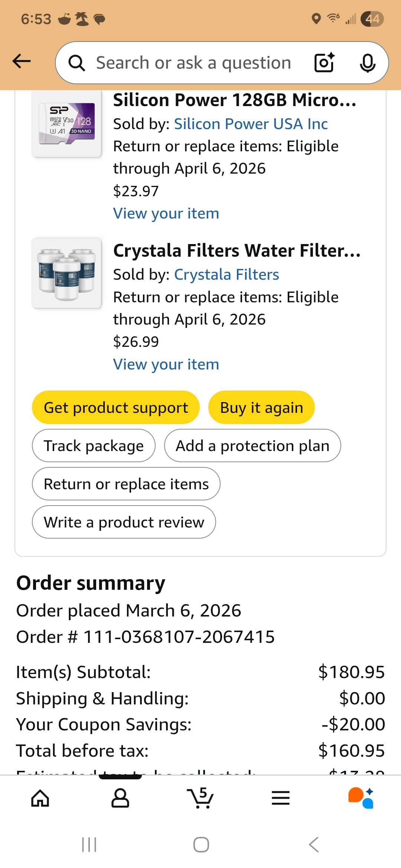Tap the back arrow icon
This screenshot has width=401, height=868.
[x=22, y=62]
